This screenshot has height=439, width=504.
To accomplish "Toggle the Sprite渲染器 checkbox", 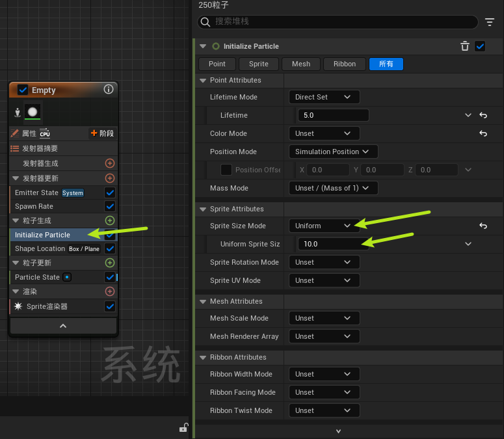I will click(x=110, y=306).
